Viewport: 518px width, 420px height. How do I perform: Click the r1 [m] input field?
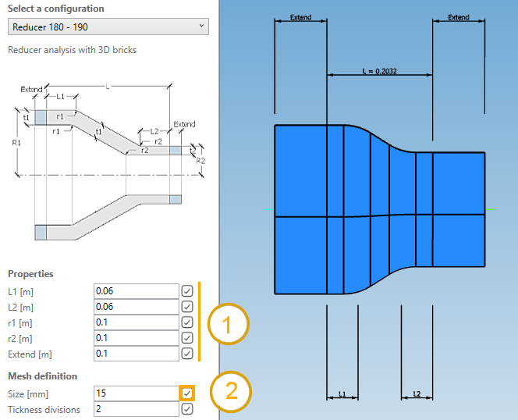coord(137,322)
